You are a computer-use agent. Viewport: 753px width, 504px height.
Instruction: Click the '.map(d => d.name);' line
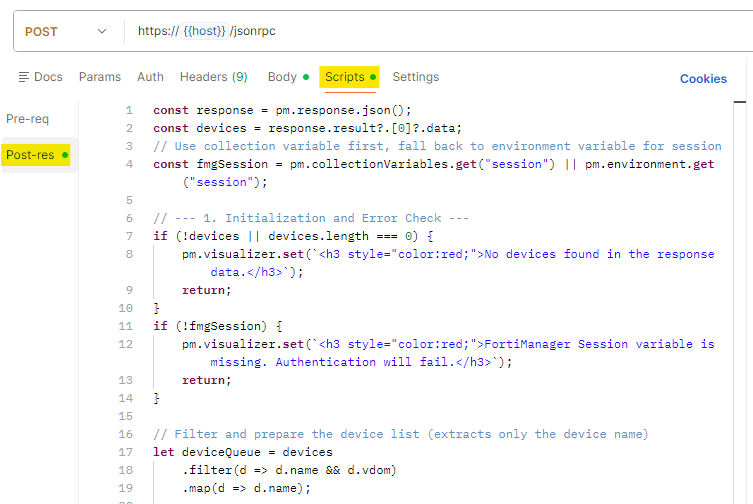[246, 488]
